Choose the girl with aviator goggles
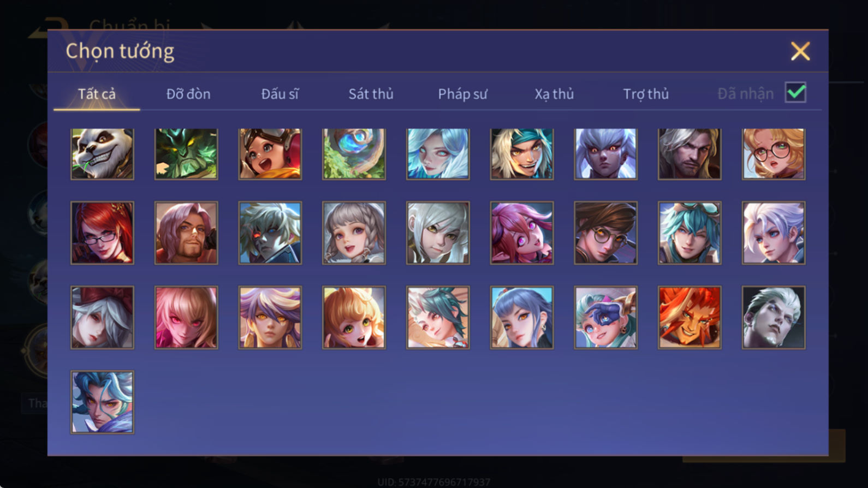Viewport: 868px width, 488px height. pyautogui.click(x=270, y=154)
